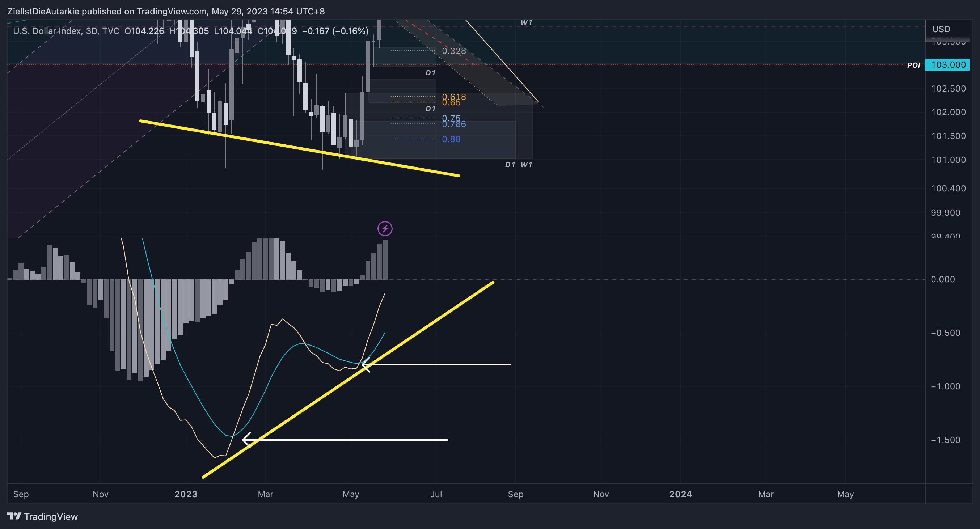Click the 100.400 price axis value
This screenshot has width=980, height=529.
[948, 189]
